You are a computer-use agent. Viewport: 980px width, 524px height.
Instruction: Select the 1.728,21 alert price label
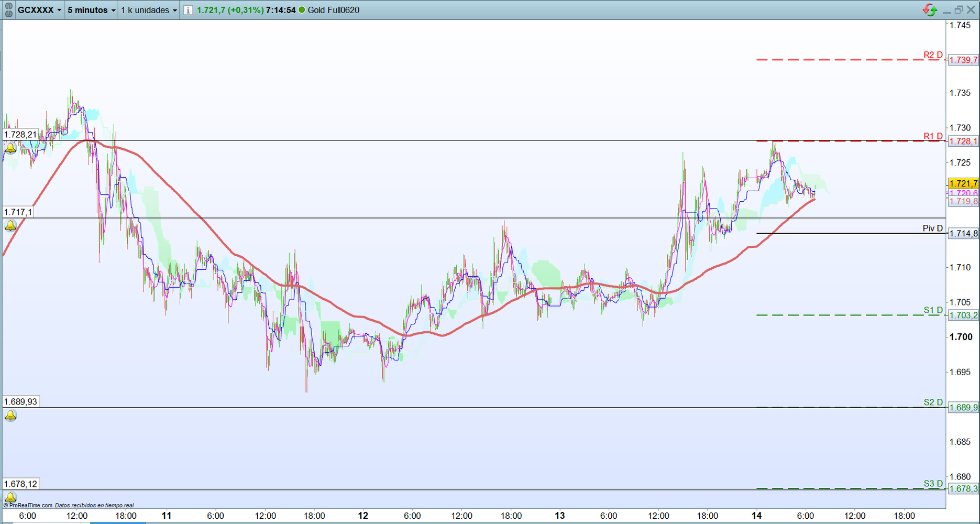21,135
